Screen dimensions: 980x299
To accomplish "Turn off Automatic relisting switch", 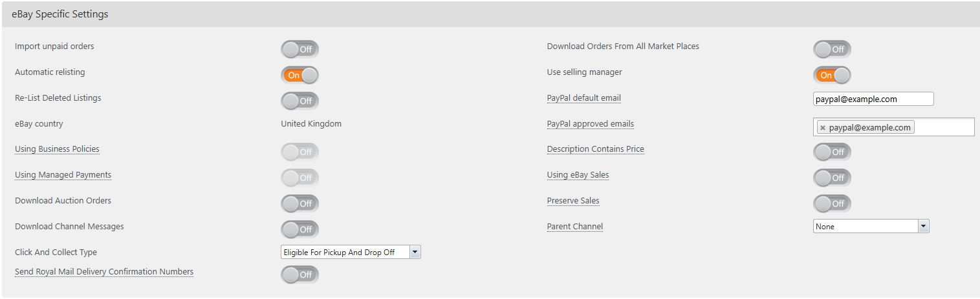I will pos(299,75).
